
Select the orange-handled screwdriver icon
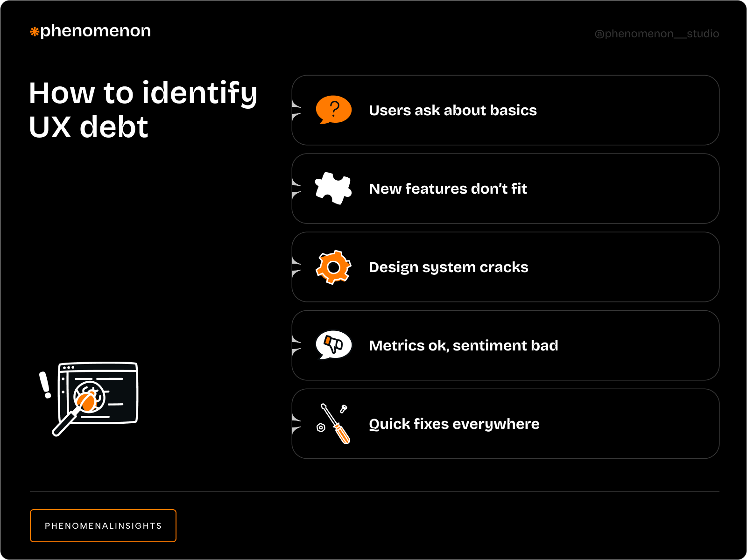coord(337,425)
